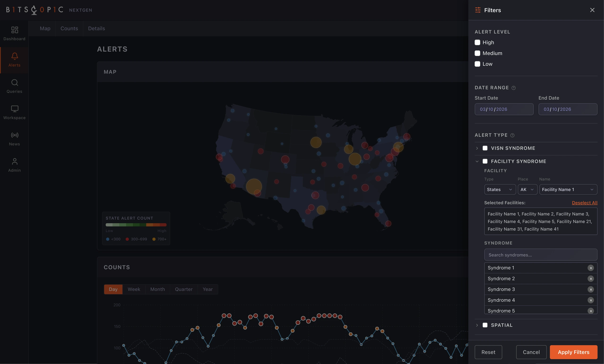Click the Search syndromes input field
Image resolution: width=604 pixels, height=364 pixels.
[541, 255]
